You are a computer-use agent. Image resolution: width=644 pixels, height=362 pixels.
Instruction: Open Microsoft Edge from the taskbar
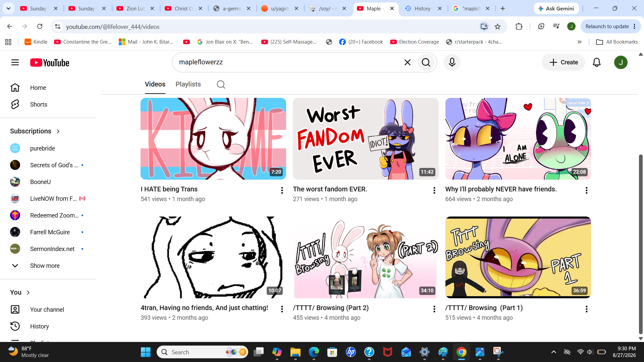314,352
